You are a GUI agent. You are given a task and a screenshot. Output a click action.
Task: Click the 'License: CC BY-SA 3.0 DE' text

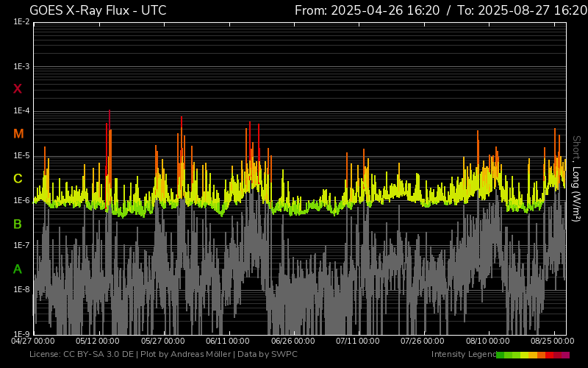click(x=81, y=355)
